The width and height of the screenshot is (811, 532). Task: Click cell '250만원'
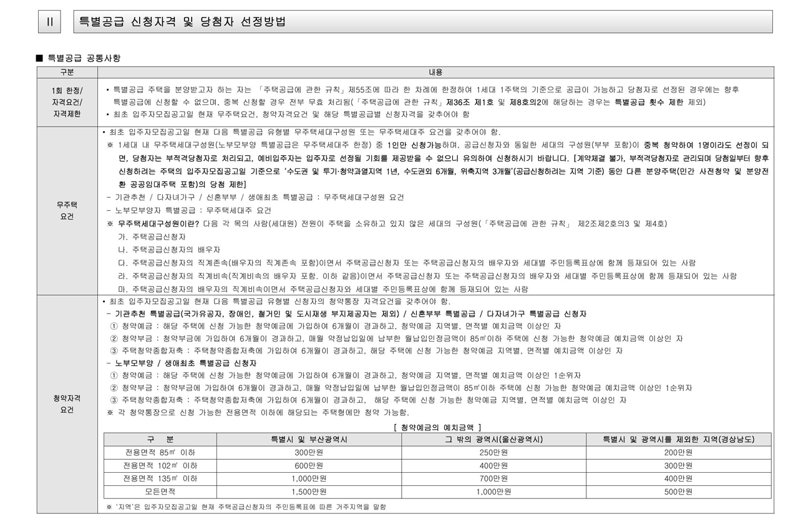[493, 452]
